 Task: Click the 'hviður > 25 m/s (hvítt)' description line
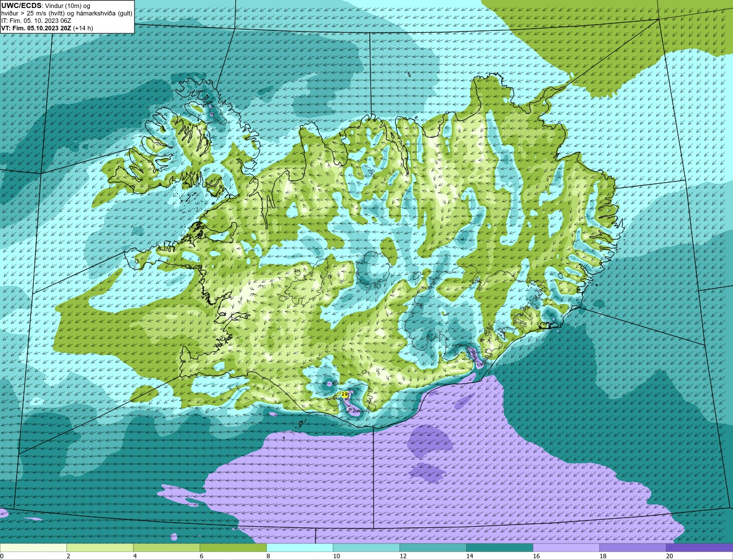pos(67,13)
